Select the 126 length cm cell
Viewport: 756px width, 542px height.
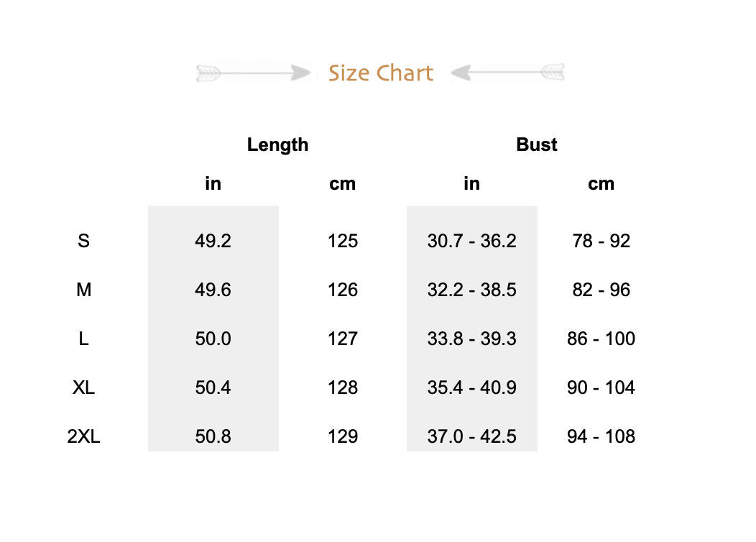coord(342,290)
